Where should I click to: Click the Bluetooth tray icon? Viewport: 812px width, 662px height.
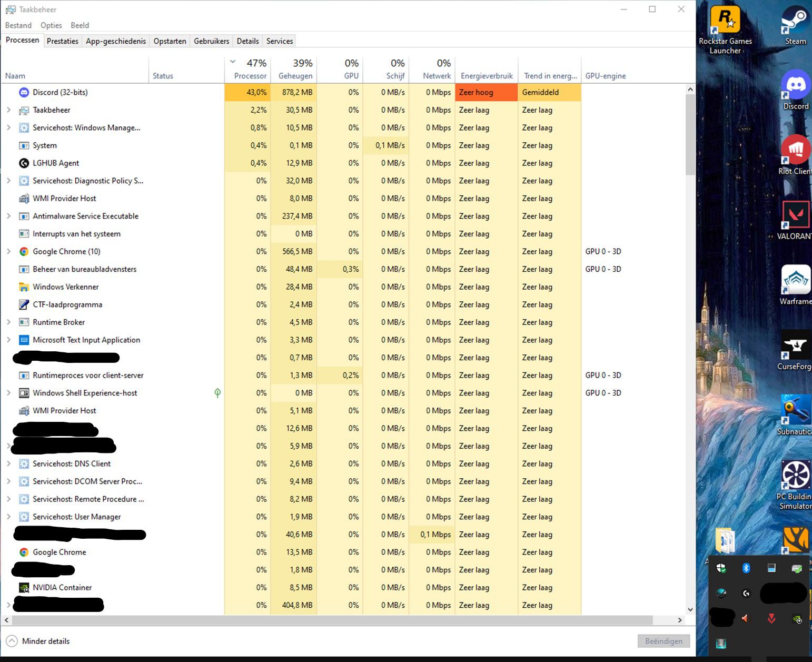(746, 568)
